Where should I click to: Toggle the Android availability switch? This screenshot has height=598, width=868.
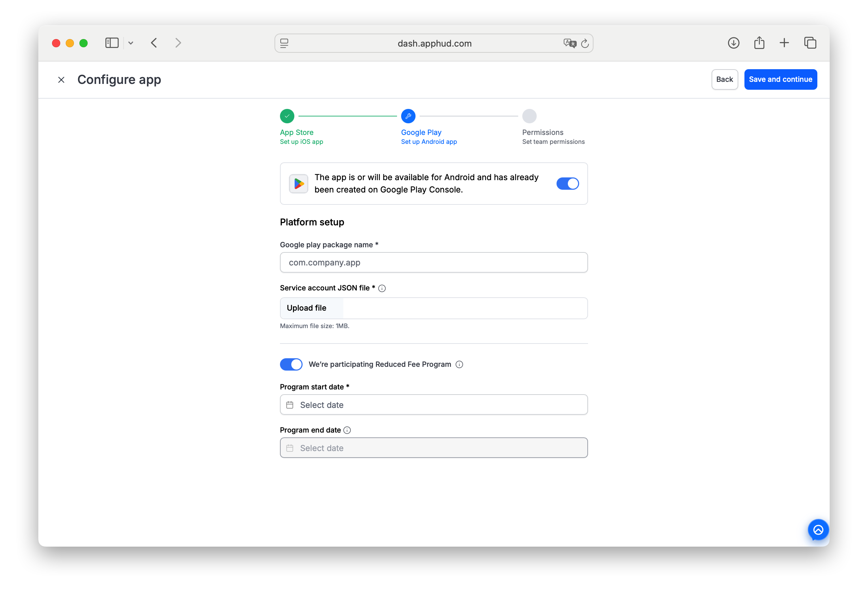click(567, 184)
